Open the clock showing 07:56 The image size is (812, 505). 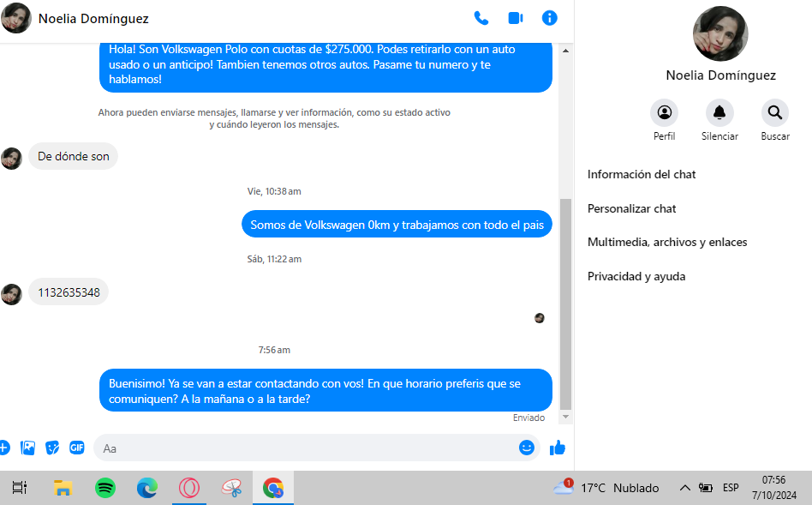click(x=774, y=487)
